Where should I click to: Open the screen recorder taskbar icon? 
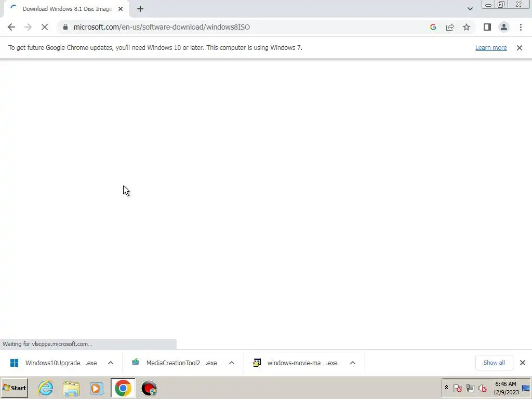click(149, 388)
